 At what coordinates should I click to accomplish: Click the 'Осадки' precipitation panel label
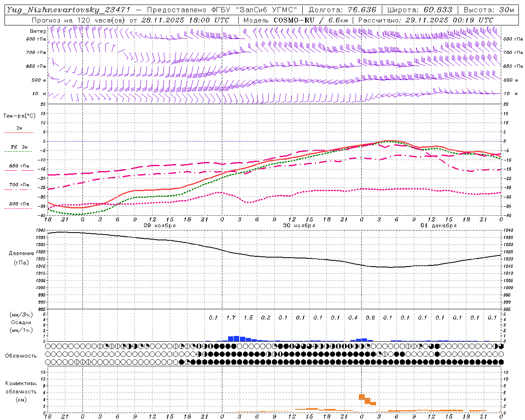click(21, 322)
